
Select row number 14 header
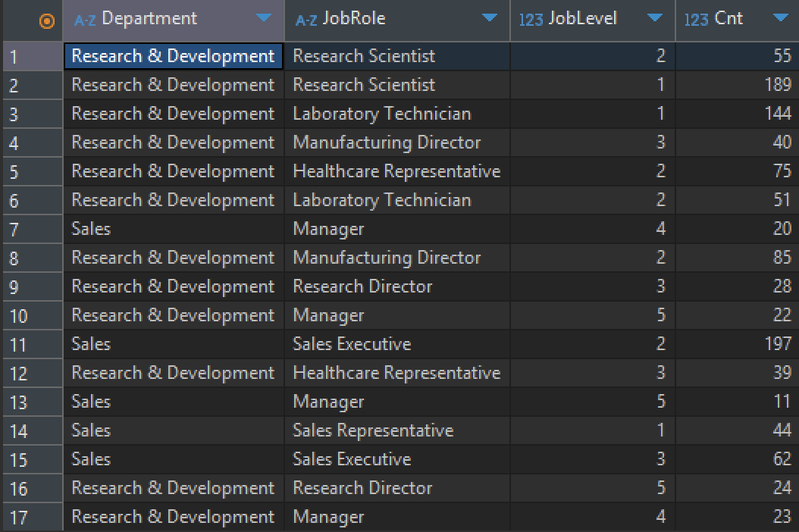click(33, 430)
